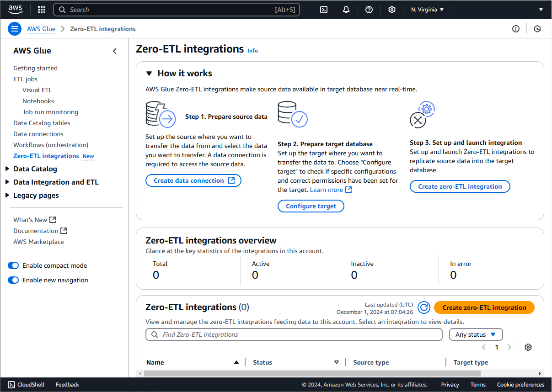Collapse the How it works section
The width and height of the screenshot is (552, 392).
tap(149, 73)
